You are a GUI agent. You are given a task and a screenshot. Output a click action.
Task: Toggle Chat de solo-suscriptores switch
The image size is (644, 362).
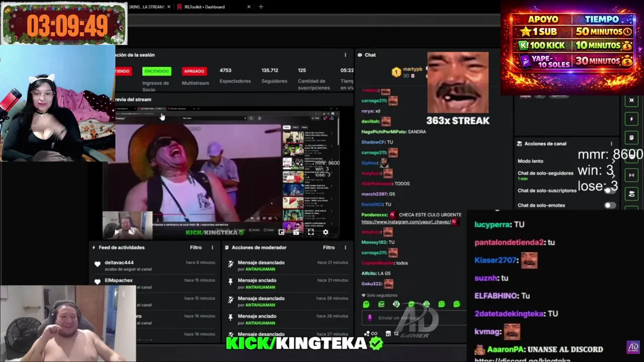pyautogui.click(x=610, y=191)
